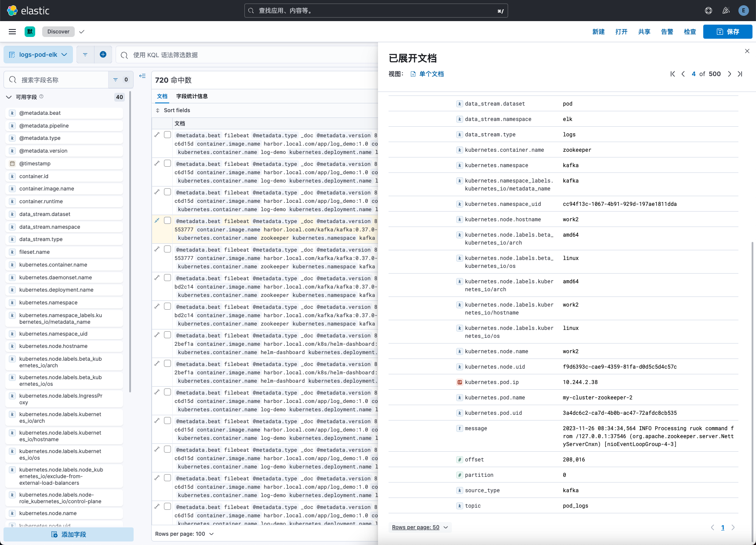Click the Elastic logo
756x545 pixels.
[x=29, y=11]
